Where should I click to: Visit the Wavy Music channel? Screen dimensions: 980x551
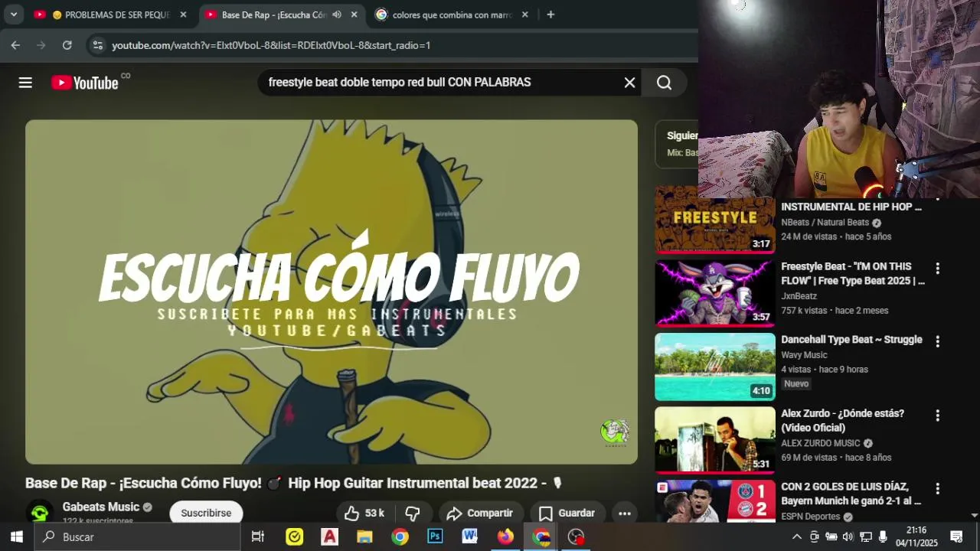(x=804, y=355)
